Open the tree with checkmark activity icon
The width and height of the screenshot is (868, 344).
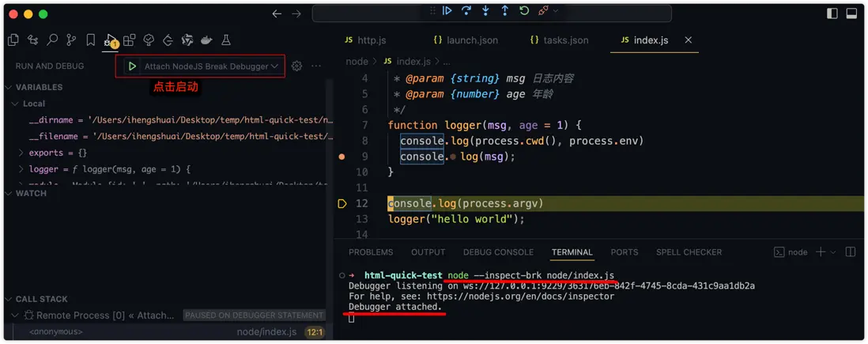click(149, 40)
